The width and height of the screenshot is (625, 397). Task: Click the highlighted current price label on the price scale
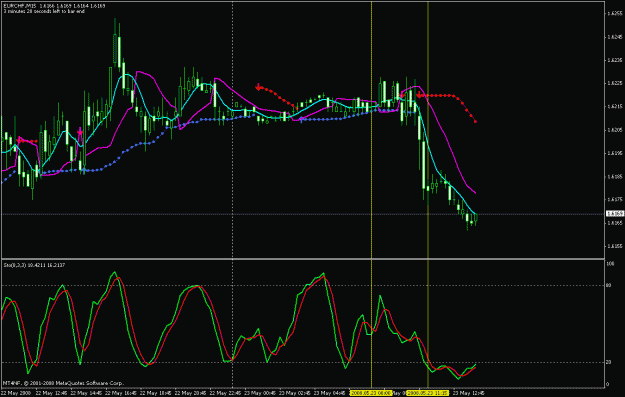(615, 214)
